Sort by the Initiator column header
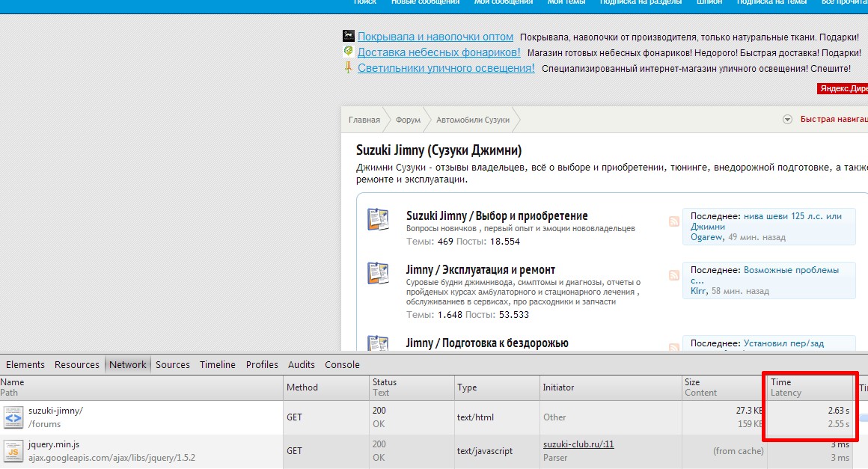The width and height of the screenshot is (868, 469). coord(611,387)
